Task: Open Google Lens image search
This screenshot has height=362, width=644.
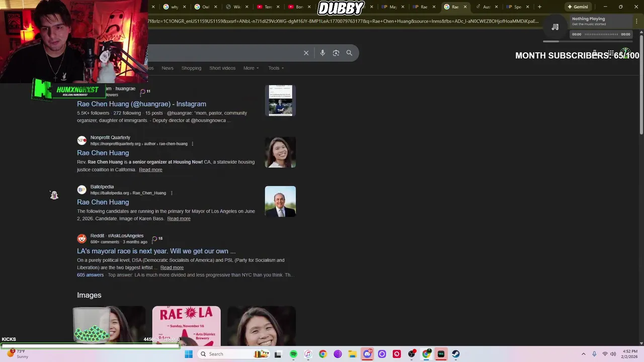Action: (x=336, y=53)
